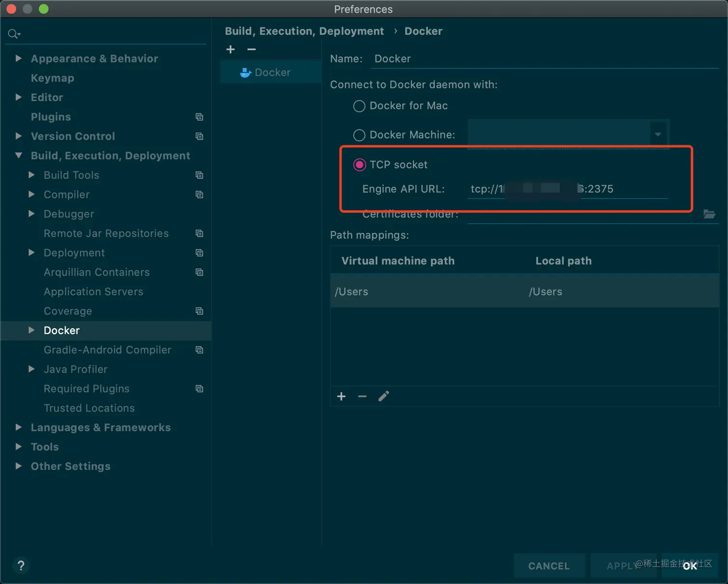The height and width of the screenshot is (584, 728).
Task: Expand the Debugger node
Action: [31, 214]
